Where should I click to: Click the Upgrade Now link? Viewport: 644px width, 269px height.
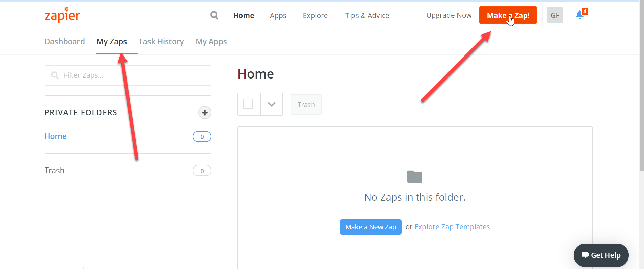tap(449, 15)
